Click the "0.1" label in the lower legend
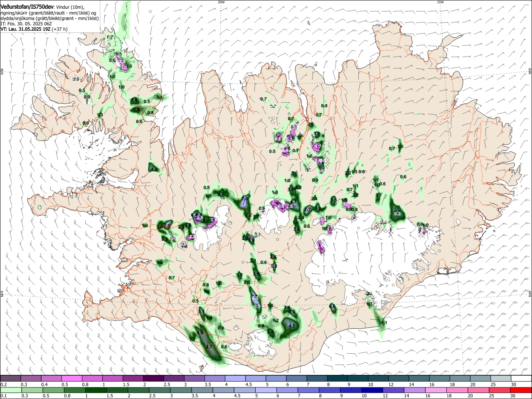Image resolution: width=532 pixels, height=399 pixels. 3,396
